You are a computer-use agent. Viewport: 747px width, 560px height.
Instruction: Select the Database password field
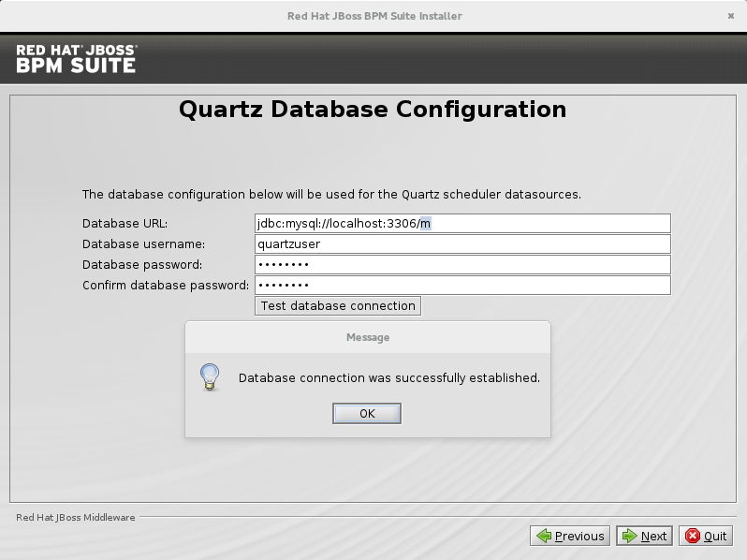pyautogui.click(x=462, y=264)
